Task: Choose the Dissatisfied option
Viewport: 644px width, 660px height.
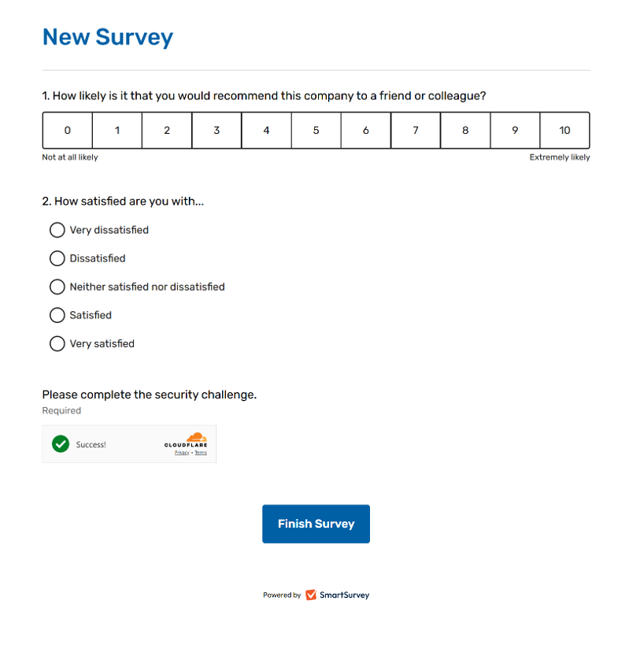Action: (57, 258)
